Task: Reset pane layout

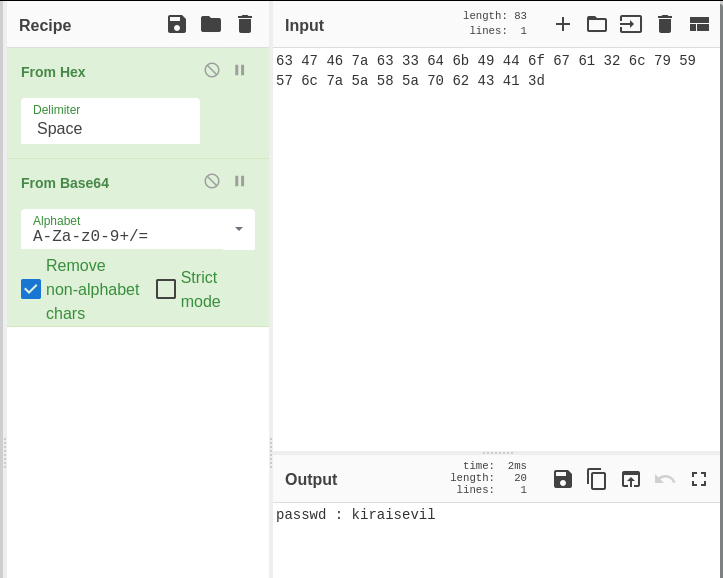Action: (x=699, y=24)
